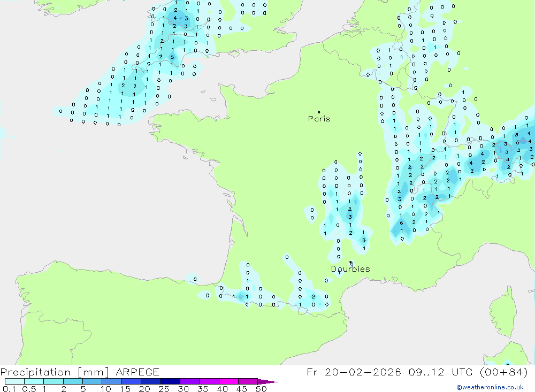Click the legend value '25'
535x392 pixels.
point(164,389)
